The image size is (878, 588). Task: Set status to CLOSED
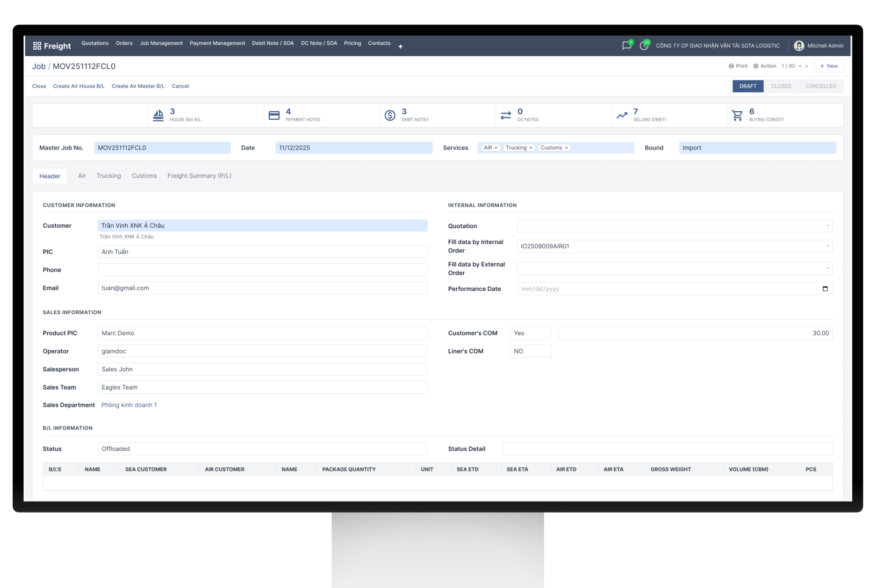(781, 86)
